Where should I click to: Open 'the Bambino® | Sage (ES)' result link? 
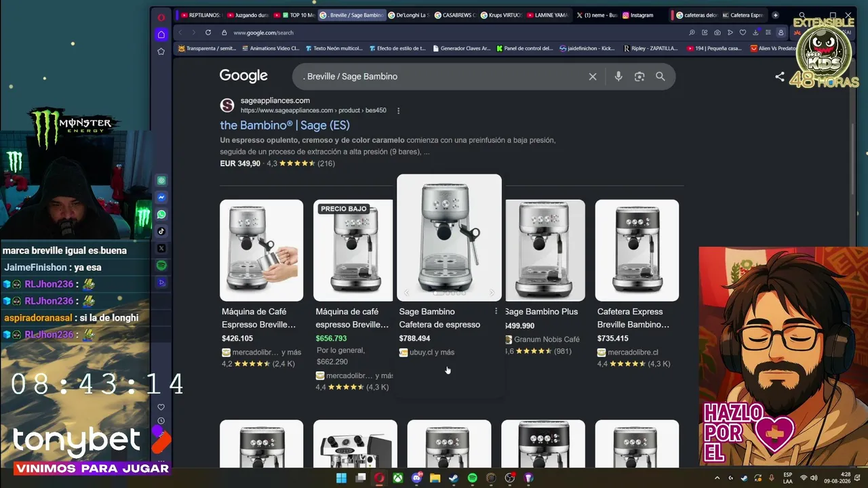click(x=285, y=125)
